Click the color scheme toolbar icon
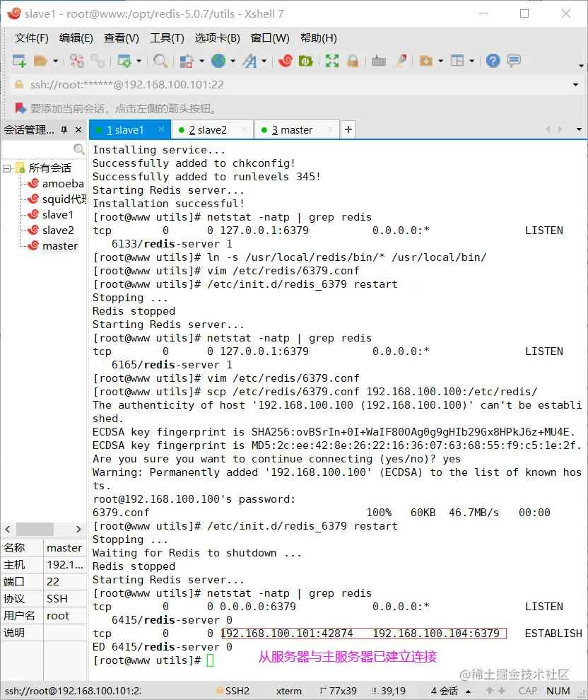This screenshot has width=588, height=700. coord(186,61)
